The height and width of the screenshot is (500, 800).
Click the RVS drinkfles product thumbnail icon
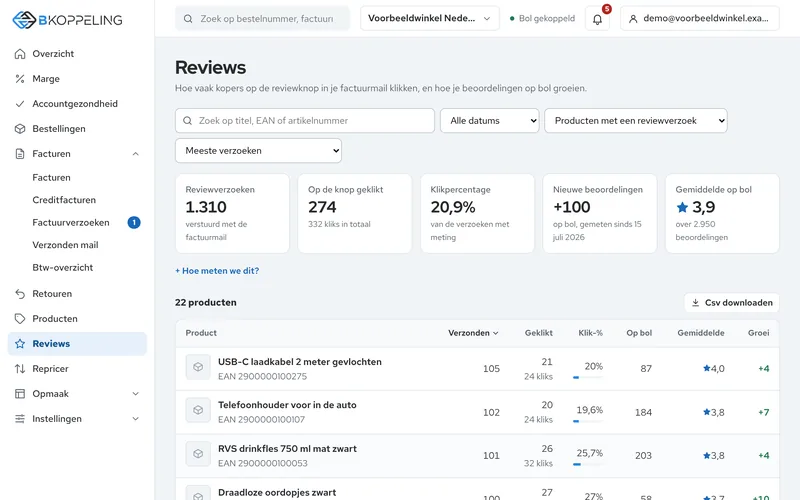(198, 454)
